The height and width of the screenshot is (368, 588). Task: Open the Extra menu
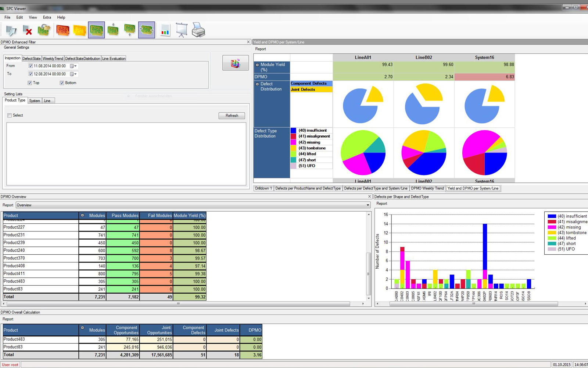47,17
